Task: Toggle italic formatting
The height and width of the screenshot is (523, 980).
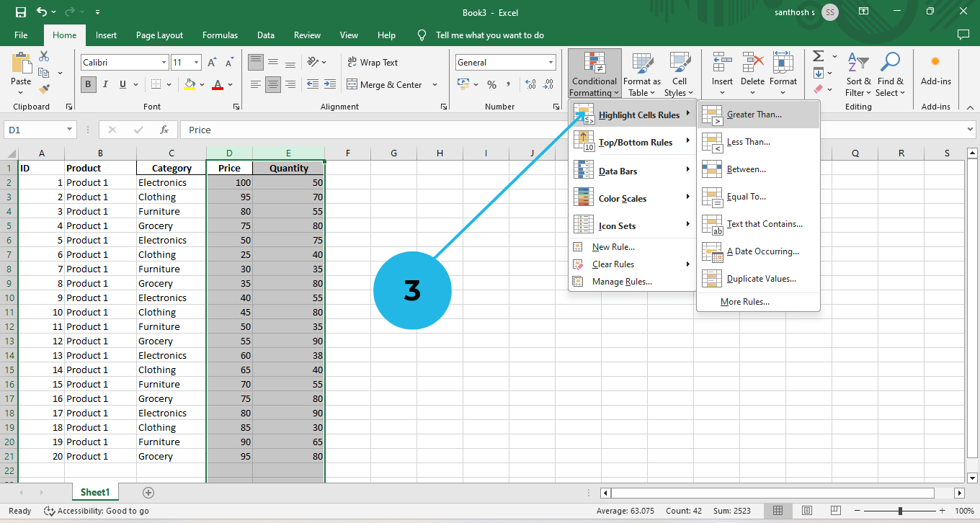Action: (105, 84)
